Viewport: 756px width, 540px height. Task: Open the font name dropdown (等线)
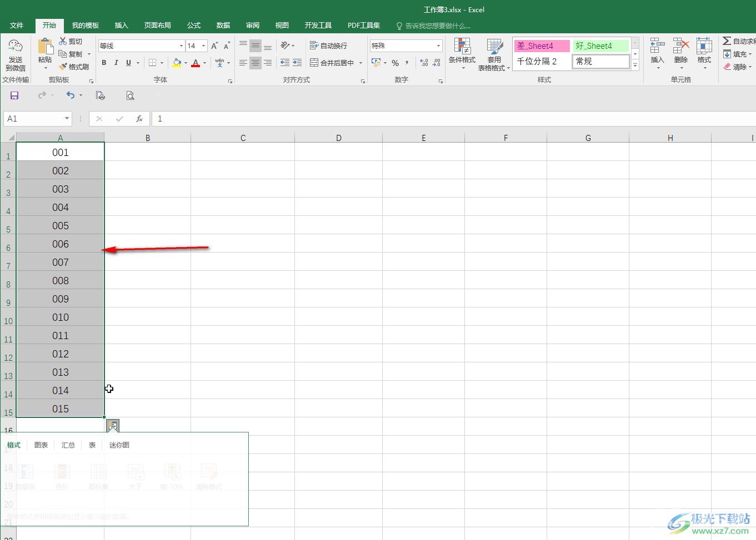[181, 46]
